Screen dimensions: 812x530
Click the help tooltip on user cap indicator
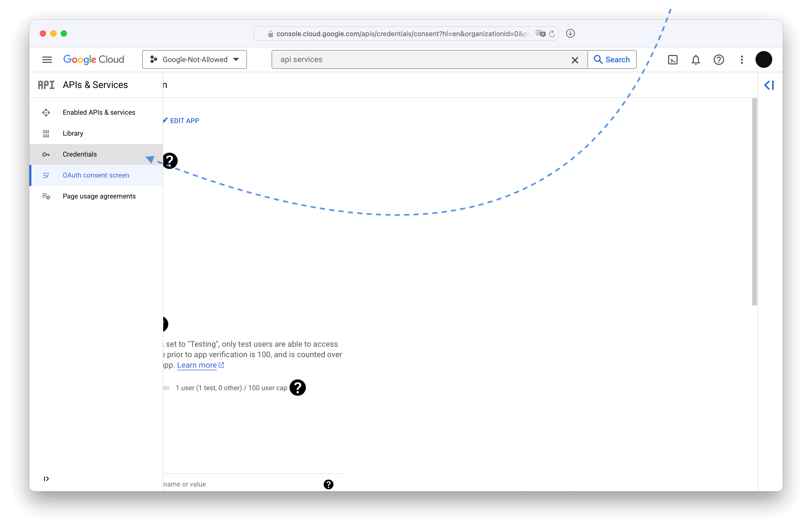298,388
